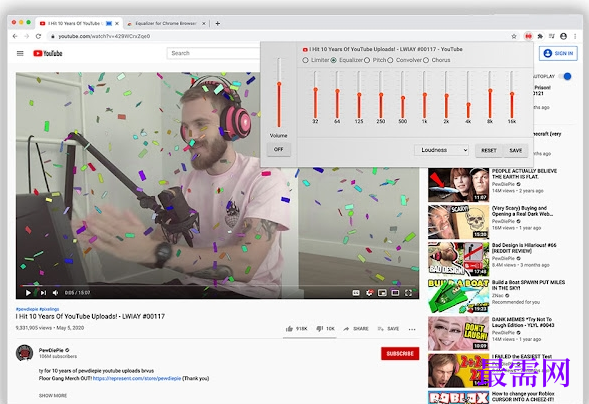Mute the video player volume
The height and width of the screenshot is (404, 589).
[56, 292]
